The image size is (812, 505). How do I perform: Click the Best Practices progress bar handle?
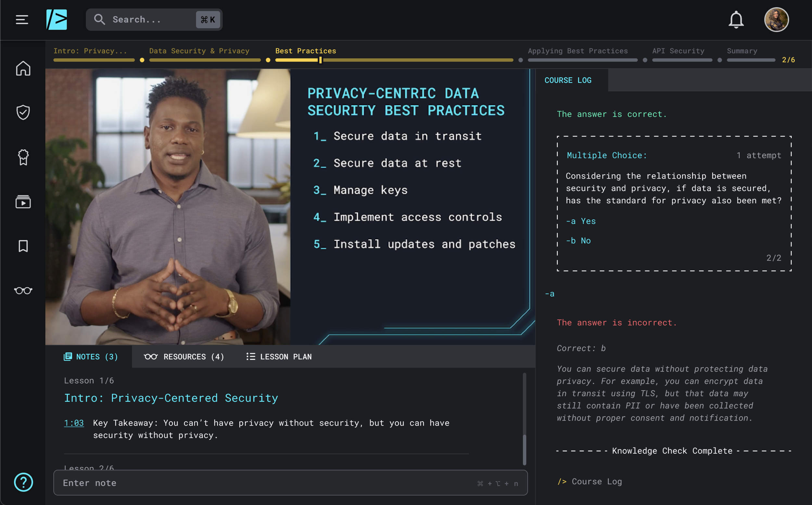point(320,60)
